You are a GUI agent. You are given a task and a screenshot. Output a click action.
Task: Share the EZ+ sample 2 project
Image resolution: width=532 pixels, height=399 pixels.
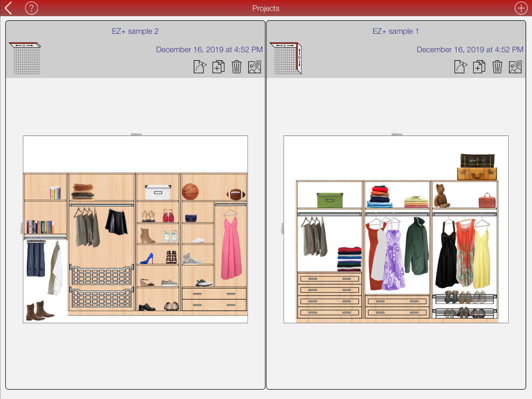200,67
